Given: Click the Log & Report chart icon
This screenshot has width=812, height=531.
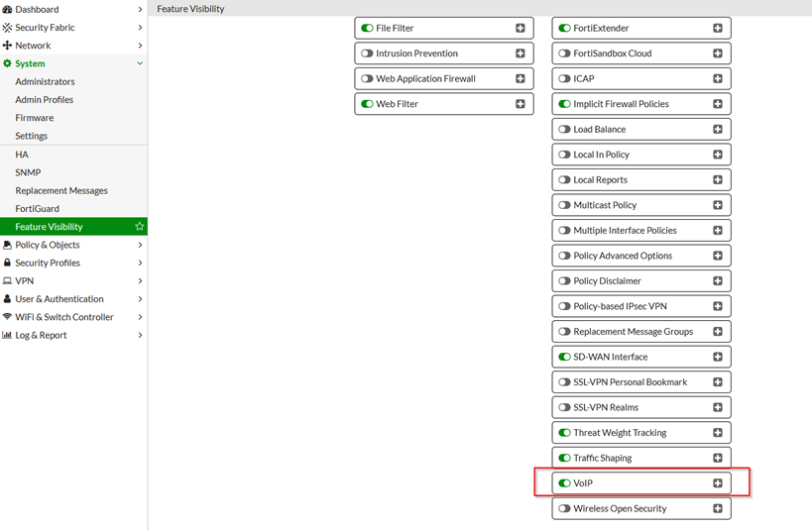Looking at the screenshot, I should point(7,335).
